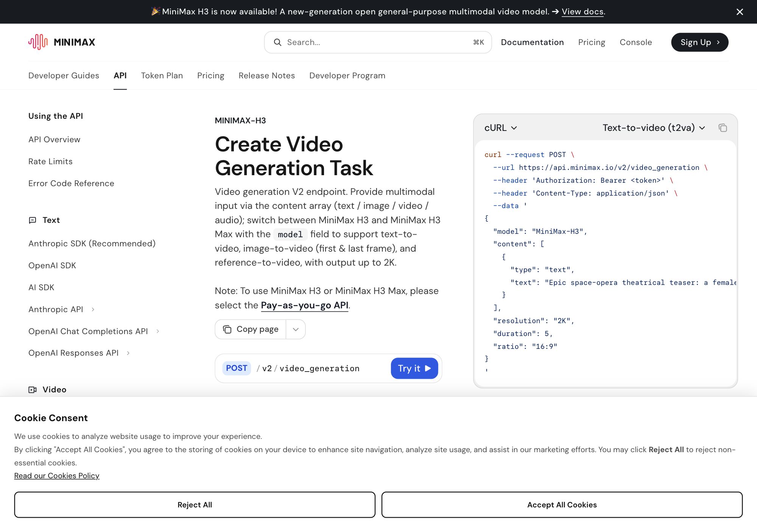Screen dimensions: 757x532
Task: Open the Release Notes tab
Action: pos(267,76)
